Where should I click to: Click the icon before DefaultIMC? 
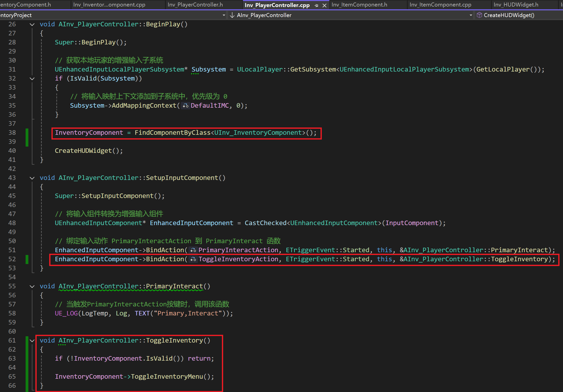coord(185,106)
